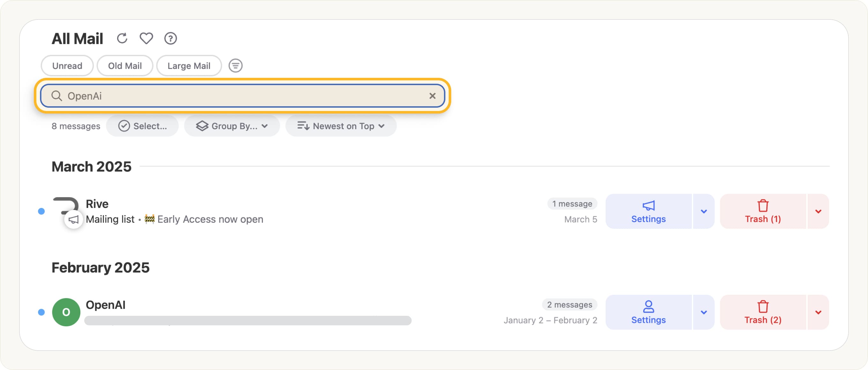Open the Group By... dropdown
The width and height of the screenshot is (868, 370).
point(232,126)
